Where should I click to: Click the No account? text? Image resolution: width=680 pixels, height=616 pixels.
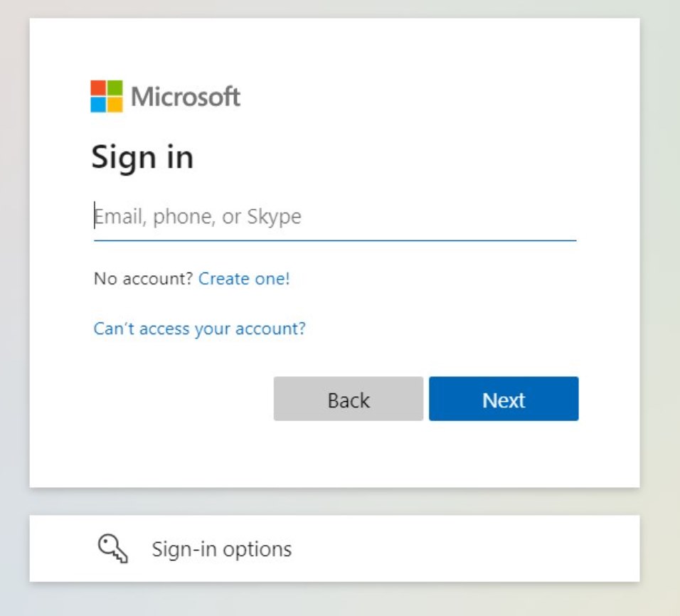point(143,279)
